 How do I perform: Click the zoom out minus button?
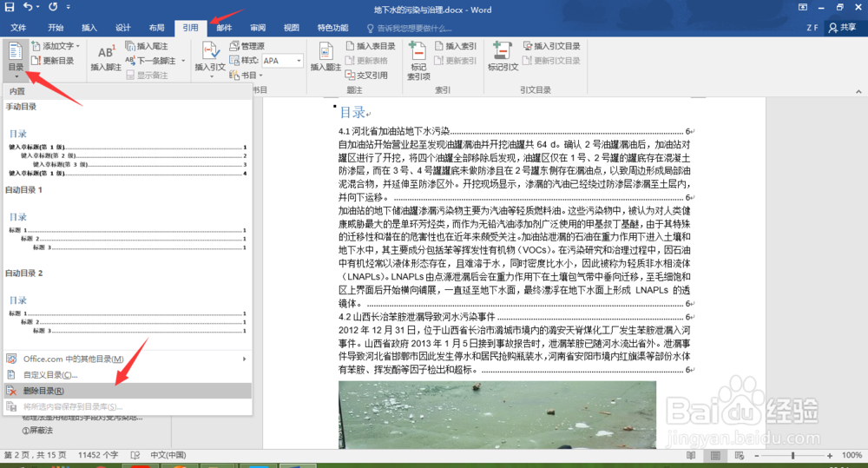click(x=757, y=455)
